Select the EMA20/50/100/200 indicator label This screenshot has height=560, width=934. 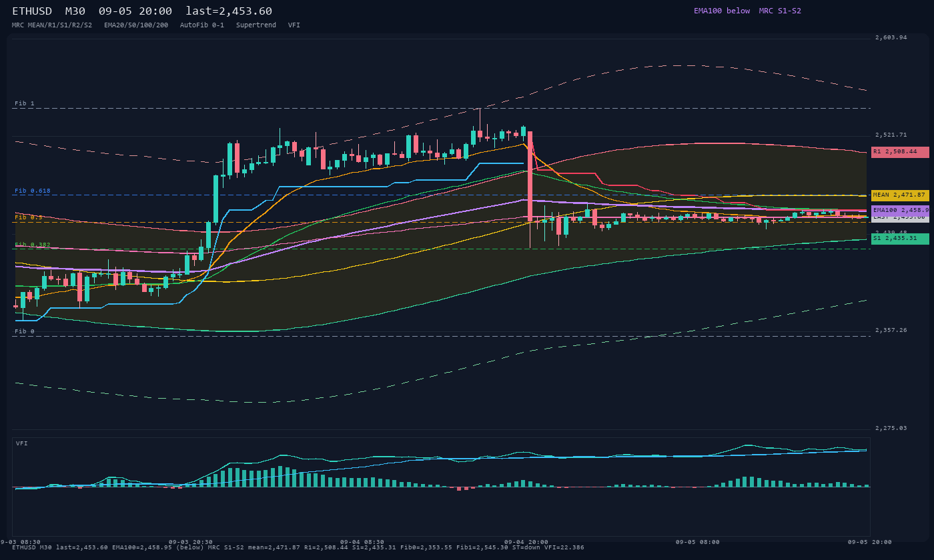pos(136,25)
